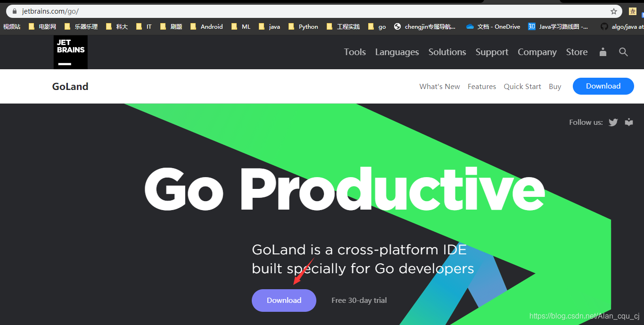The image size is (644, 325).
Task: Open the 视频站 bookmark
Action: [12, 27]
